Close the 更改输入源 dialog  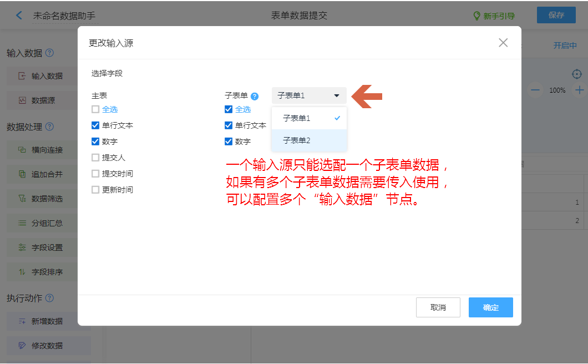[x=503, y=43]
